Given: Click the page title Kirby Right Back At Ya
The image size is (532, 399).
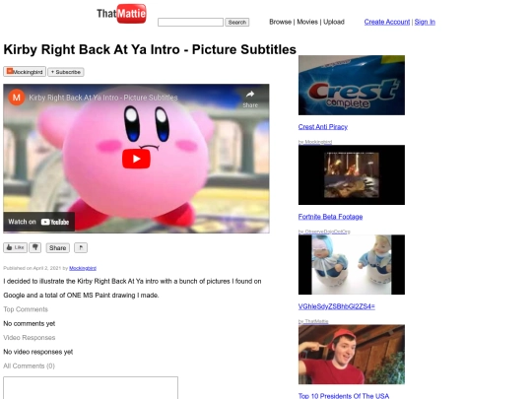Looking at the screenshot, I should [150, 49].
